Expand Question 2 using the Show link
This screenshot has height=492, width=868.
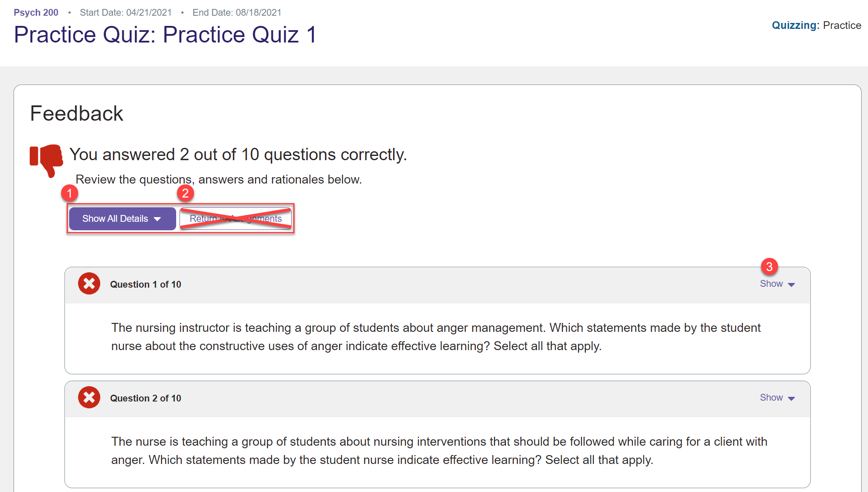pyautogui.click(x=771, y=398)
